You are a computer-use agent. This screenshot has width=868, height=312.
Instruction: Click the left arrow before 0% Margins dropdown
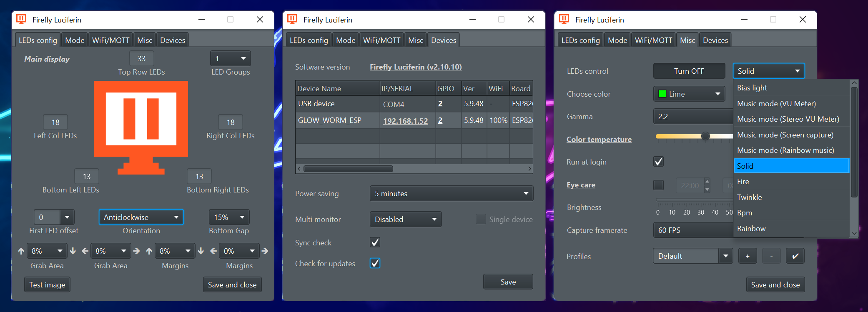point(213,251)
